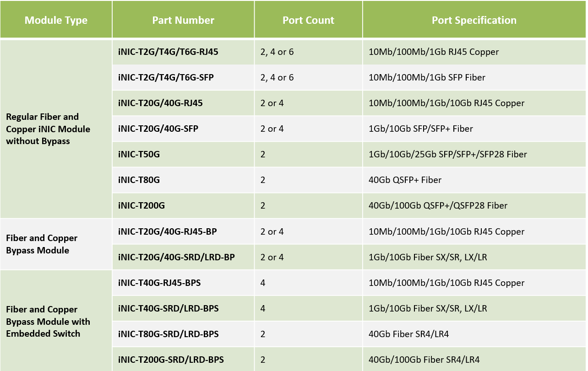Select the 1Gb/10Gb/25Gb SFP/SFP+/SFP28 Fiber specification
Image resolution: width=588 pixels, height=371 pixels.
447,154
